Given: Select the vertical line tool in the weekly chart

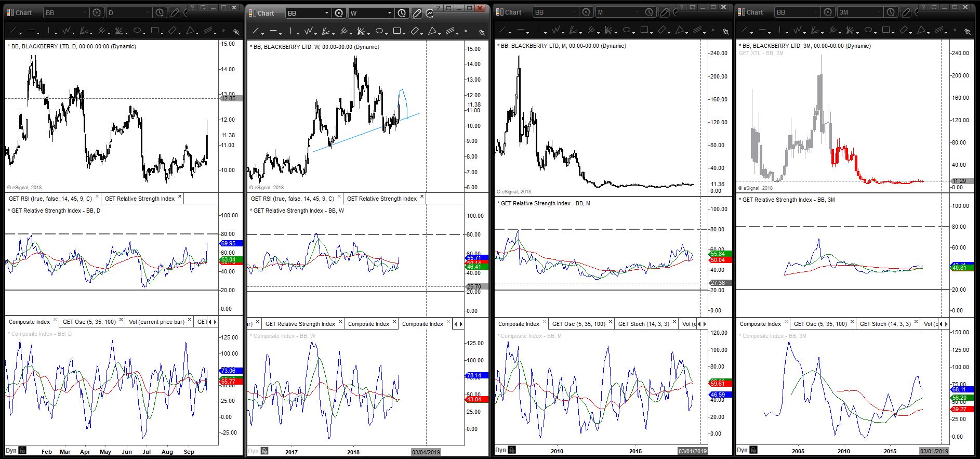Looking at the screenshot, I should [x=291, y=31].
